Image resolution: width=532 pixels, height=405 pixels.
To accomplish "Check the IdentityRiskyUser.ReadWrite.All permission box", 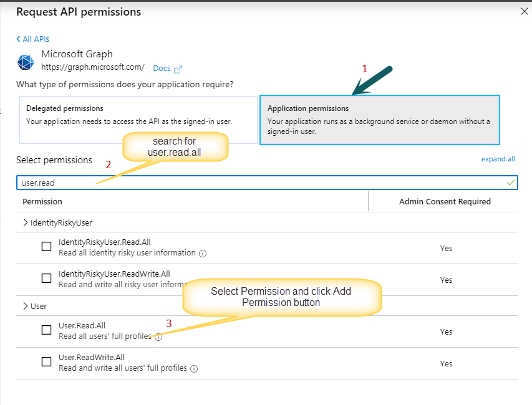I will point(47,279).
